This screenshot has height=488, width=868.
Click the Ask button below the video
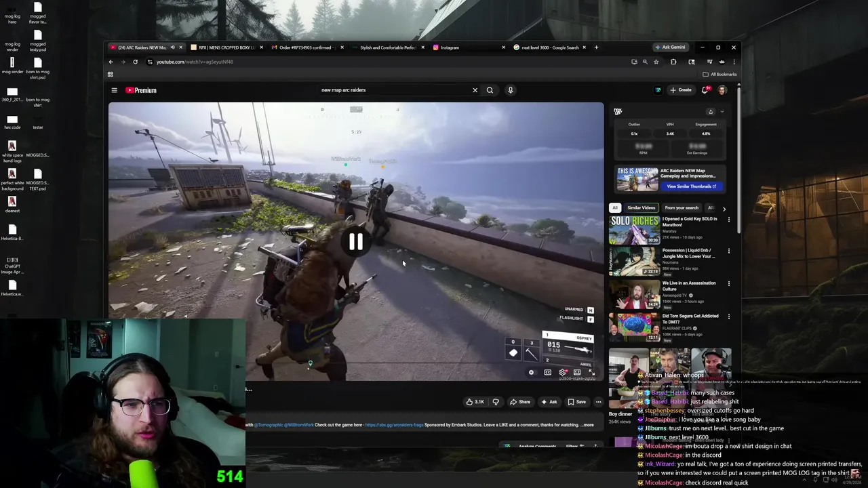(x=549, y=402)
